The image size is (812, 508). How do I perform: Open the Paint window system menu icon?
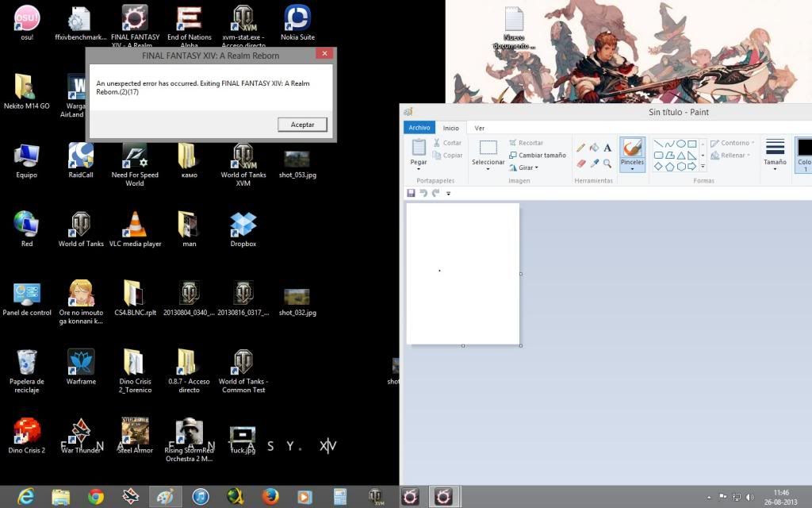click(408, 111)
